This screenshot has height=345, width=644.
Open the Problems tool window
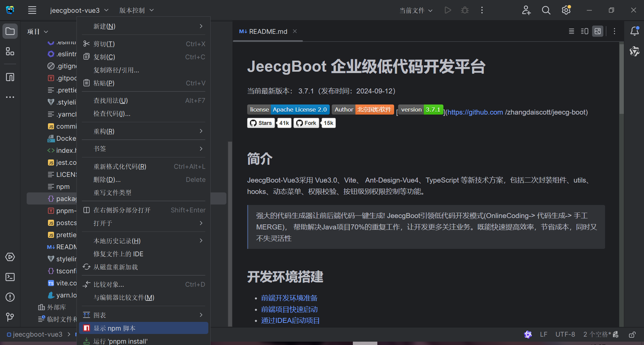pos(10,297)
